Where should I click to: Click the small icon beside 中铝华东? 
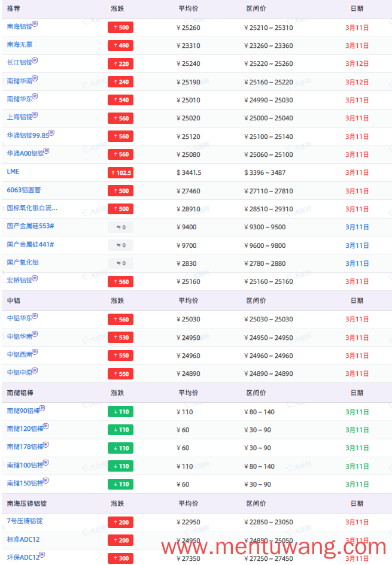point(35,315)
